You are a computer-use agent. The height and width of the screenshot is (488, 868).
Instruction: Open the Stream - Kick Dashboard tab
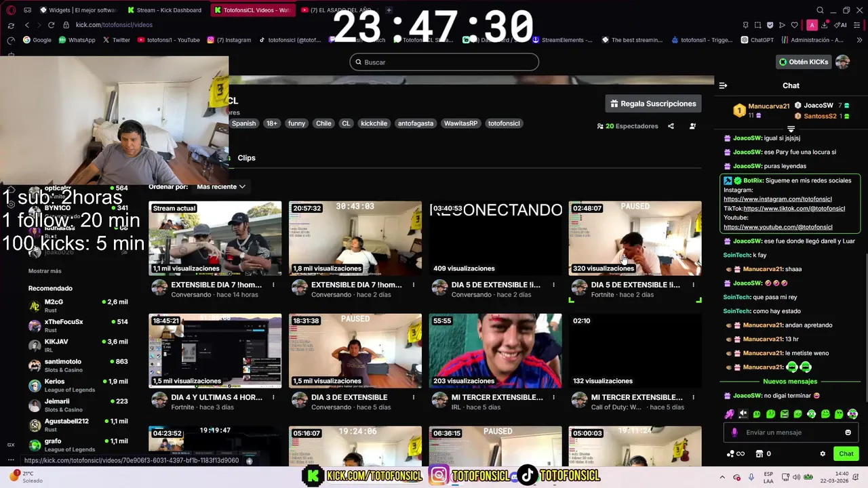[165, 10]
